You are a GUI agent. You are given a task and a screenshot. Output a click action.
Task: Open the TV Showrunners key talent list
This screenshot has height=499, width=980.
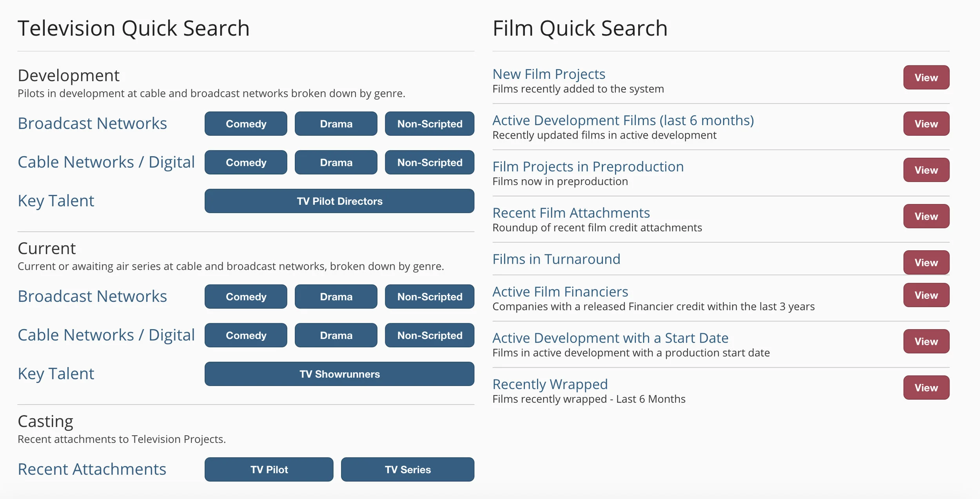pyautogui.click(x=339, y=374)
